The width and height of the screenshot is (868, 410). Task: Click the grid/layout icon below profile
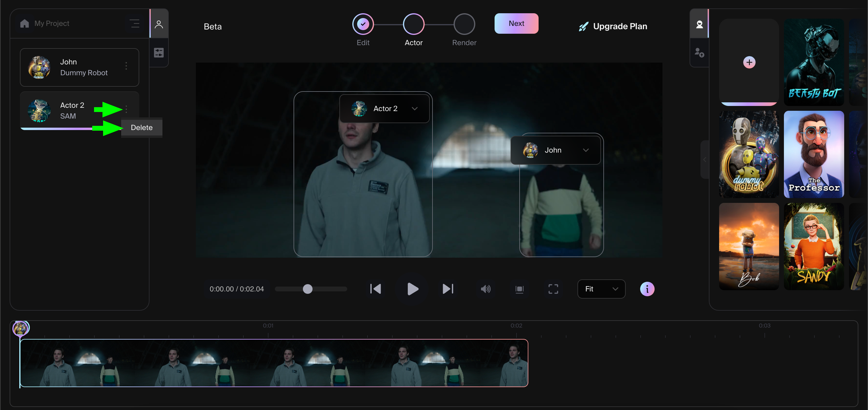tap(159, 52)
